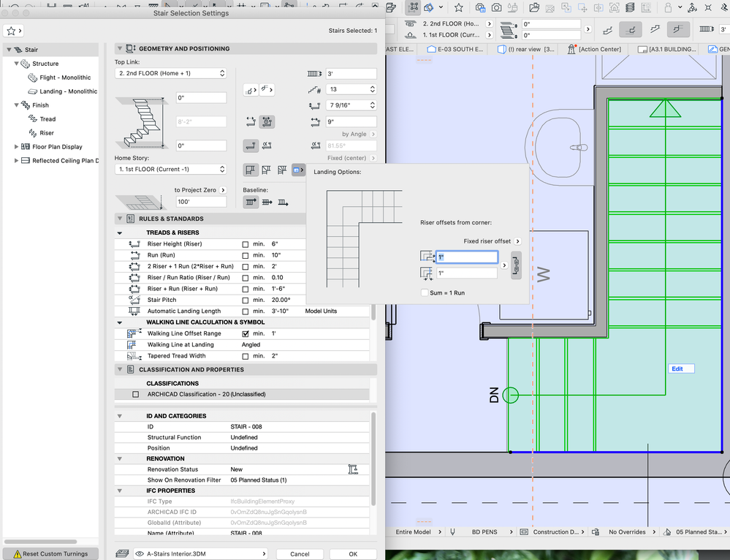Select the first Baseline alignment icon
Image resolution: width=730 pixels, height=560 pixels.
pyautogui.click(x=251, y=203)
